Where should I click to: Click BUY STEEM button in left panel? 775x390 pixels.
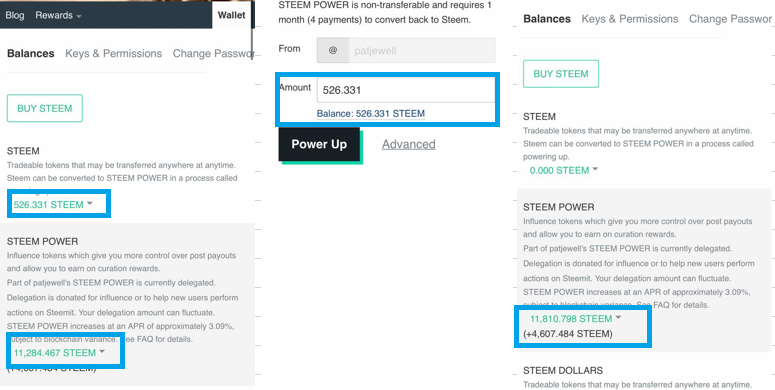[44, 108]
